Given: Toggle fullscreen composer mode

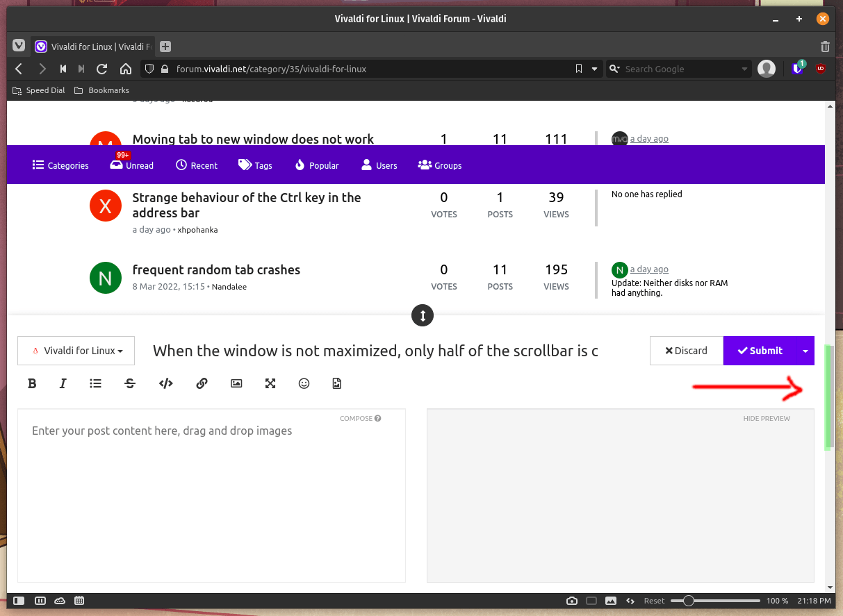Looking at the screenshot, I should pos(270,383).
